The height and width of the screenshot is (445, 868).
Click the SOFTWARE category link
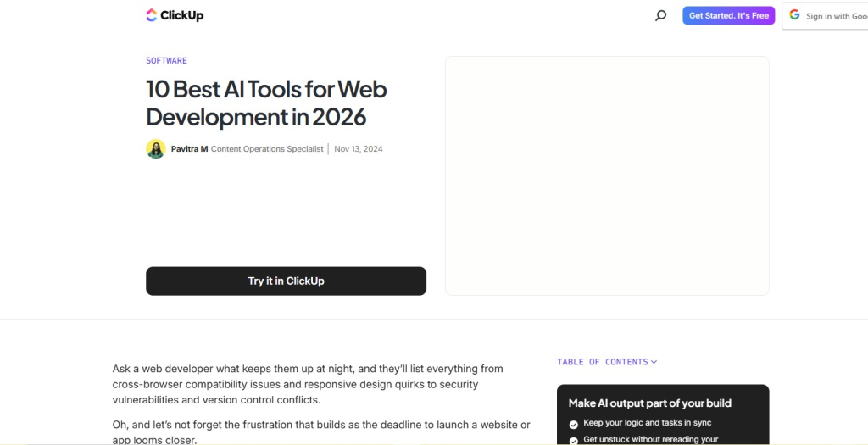[x=167, y=61]
